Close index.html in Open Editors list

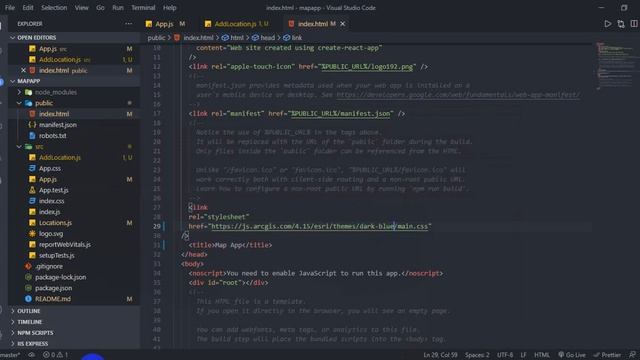coord(23,70)
